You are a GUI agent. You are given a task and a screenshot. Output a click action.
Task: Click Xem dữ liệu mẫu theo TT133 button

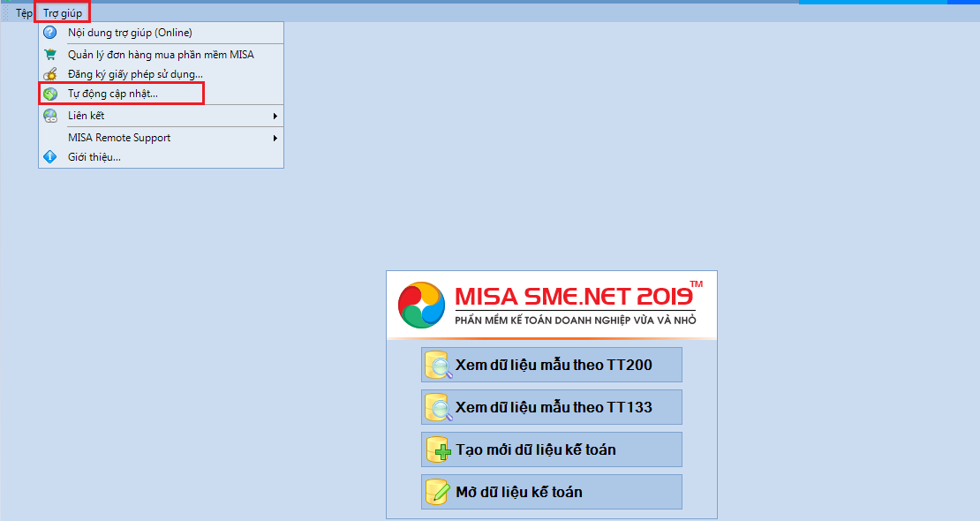(551, 407)
